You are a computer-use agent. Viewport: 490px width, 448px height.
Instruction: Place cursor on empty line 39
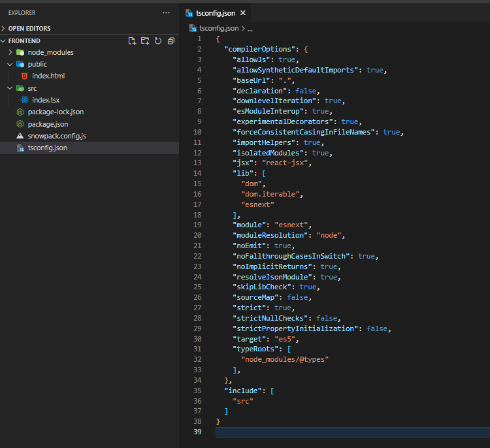point(353,432)
